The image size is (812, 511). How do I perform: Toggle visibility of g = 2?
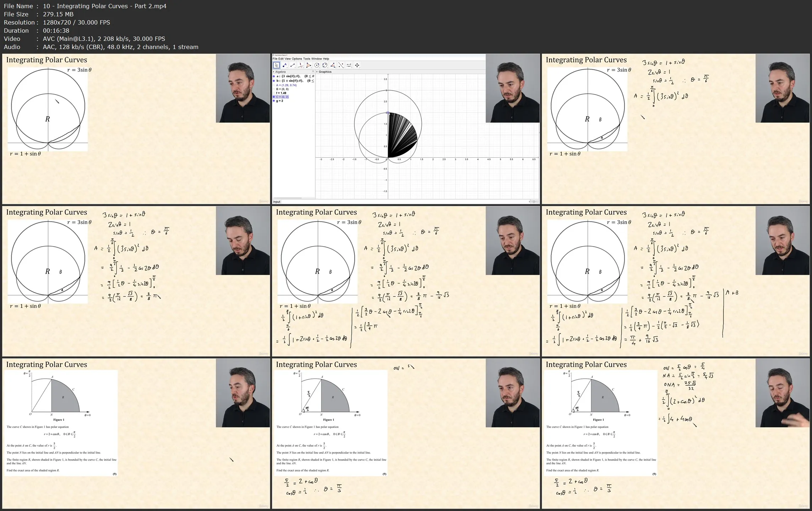[x=274, y=101]
